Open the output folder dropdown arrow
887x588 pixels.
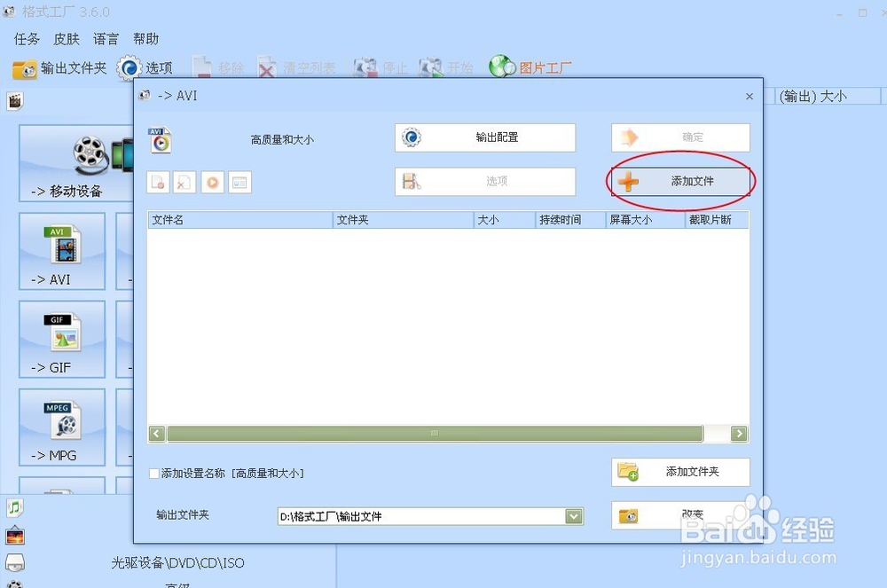pos(573,515)
